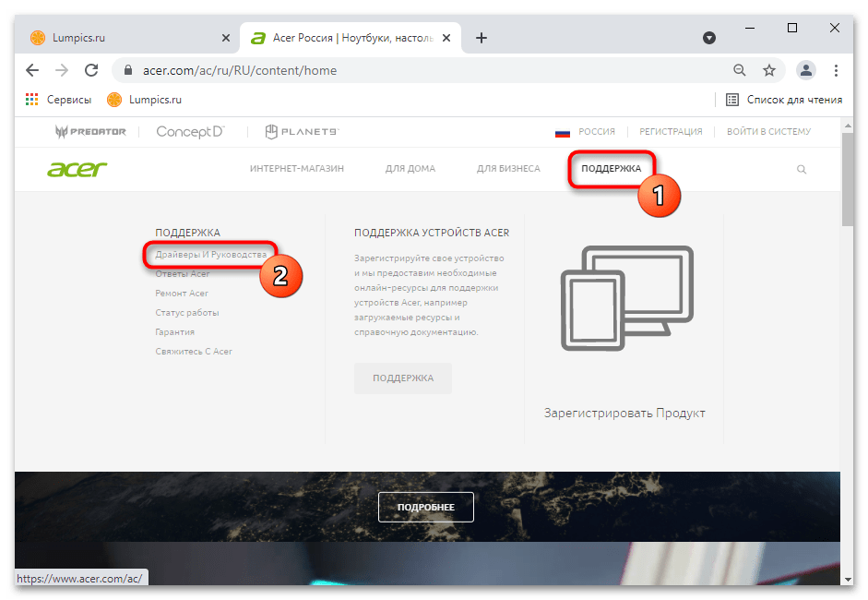Click the browser forward arrow

pos(62,70)
